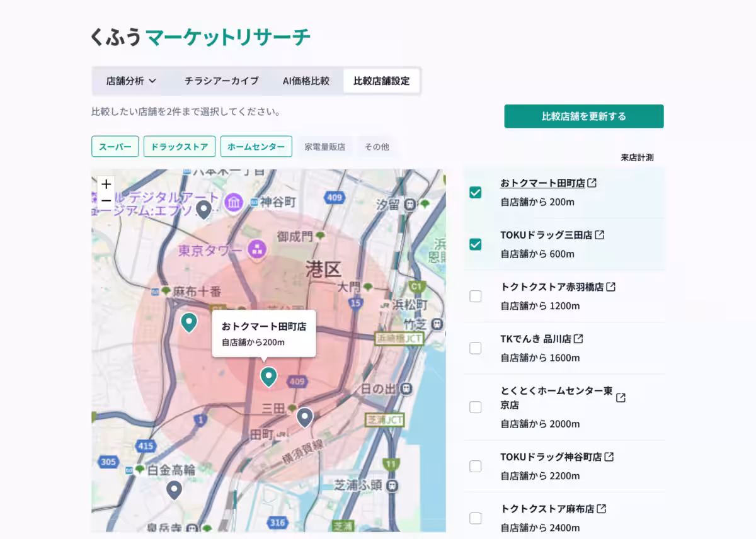Enable the TOKUドラッグ神谷町店 checkbox
756x539 pixels.
(476, 465)
